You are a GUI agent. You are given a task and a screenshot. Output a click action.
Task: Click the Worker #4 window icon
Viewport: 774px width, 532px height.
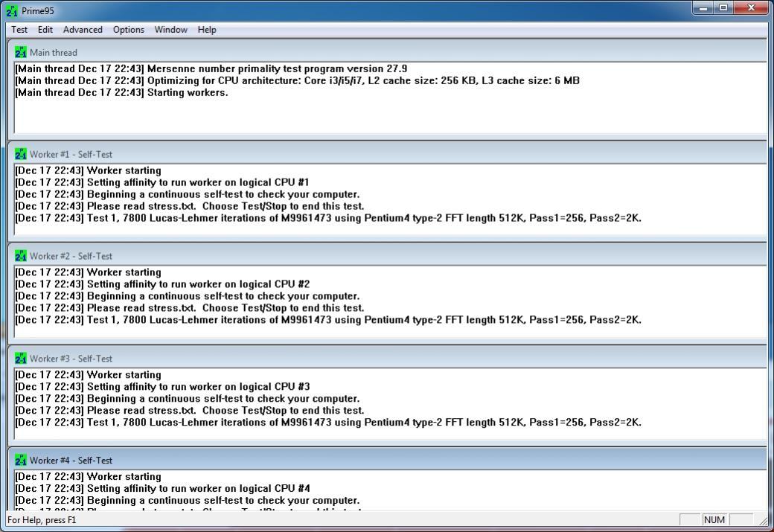pyautogui.click(x=21, y=460)
